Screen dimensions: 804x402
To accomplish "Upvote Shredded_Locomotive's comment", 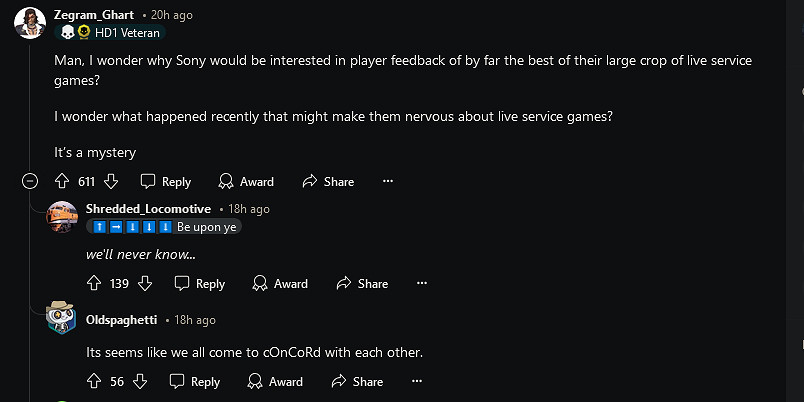I will coord(95,283).
